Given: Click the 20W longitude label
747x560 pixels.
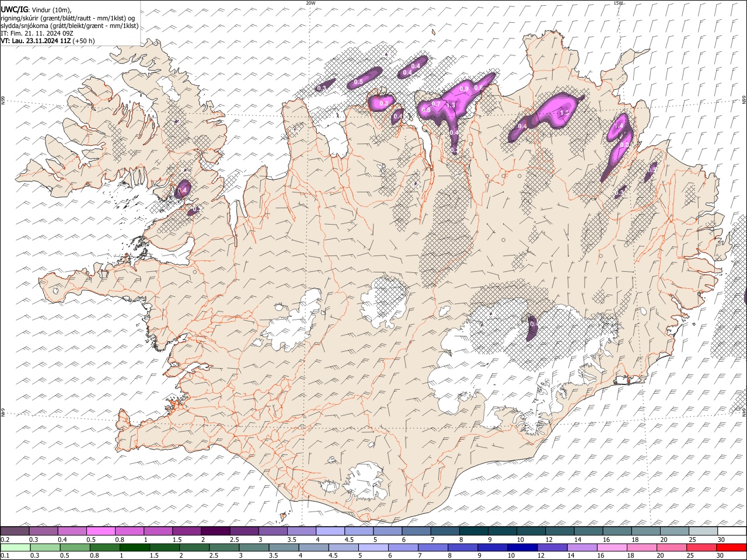Looking at the screenshot, I should pos(310,3).
